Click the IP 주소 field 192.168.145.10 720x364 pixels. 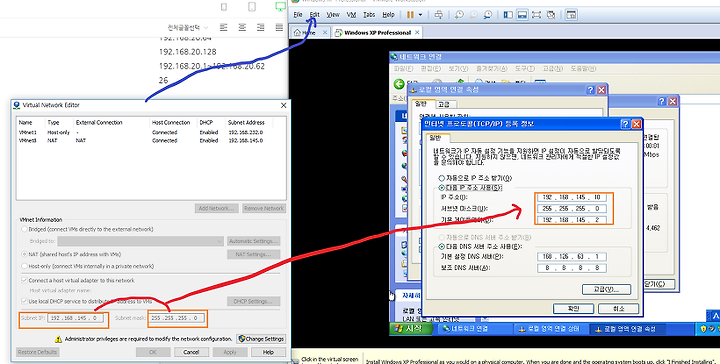[x=572, y=197]
